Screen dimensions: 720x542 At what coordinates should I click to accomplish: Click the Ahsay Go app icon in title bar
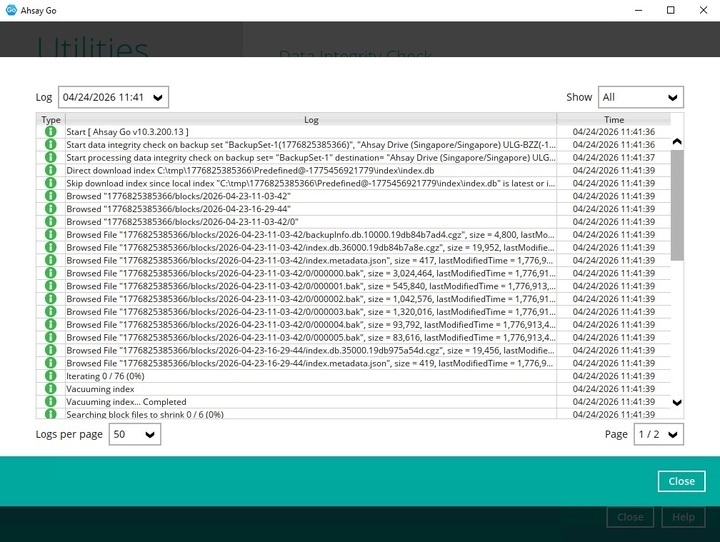[x=11, y=10]
